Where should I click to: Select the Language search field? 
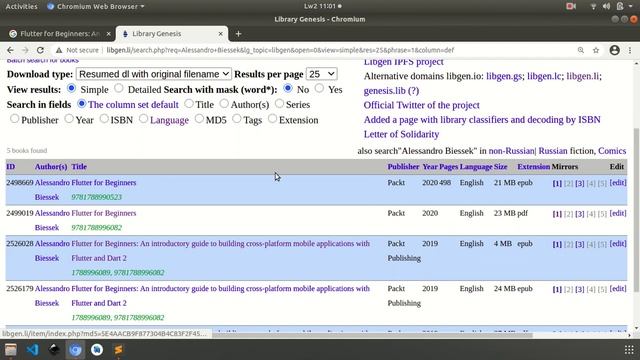(x=143, y=119)
